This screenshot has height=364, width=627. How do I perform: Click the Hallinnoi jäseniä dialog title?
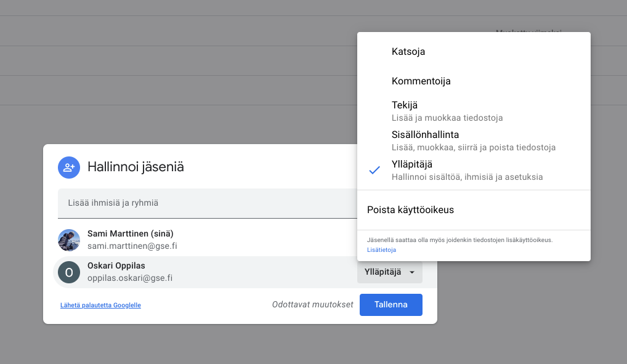click(136, 167)
